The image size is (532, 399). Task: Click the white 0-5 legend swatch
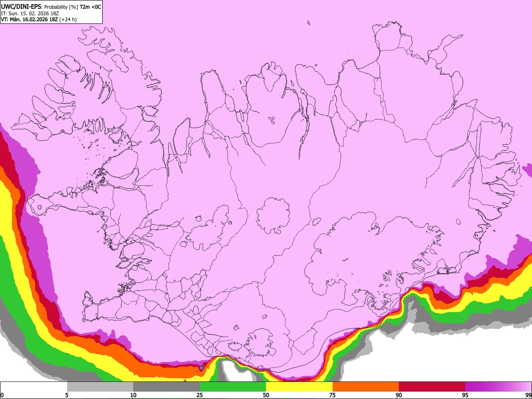(34, 386)
